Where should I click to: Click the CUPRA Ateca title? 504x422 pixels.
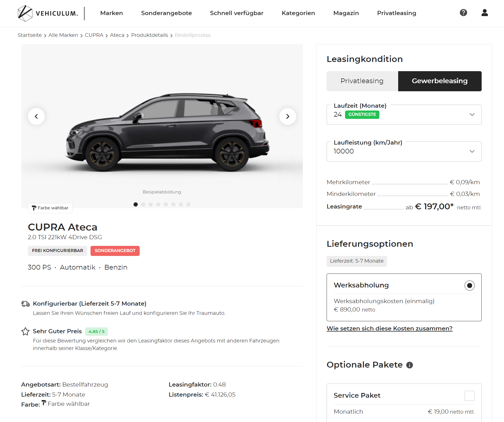click(x=63, y=227)
